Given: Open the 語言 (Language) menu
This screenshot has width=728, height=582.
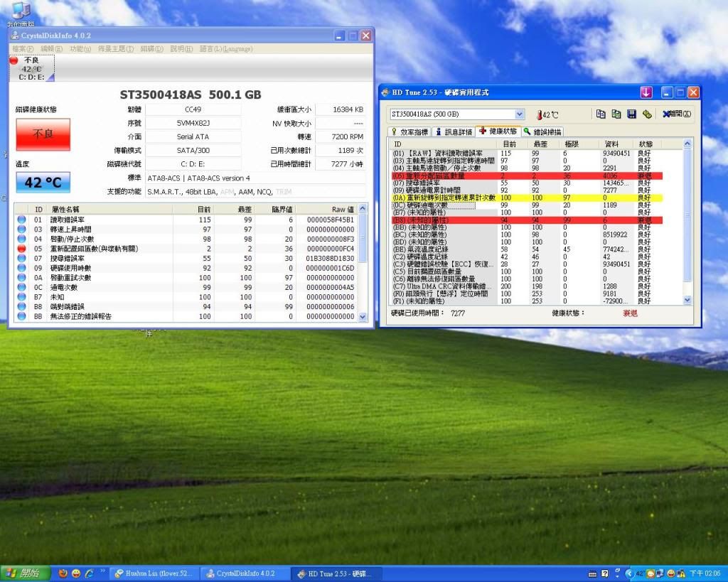Looking at the screenshot, I should coord(225,49).
